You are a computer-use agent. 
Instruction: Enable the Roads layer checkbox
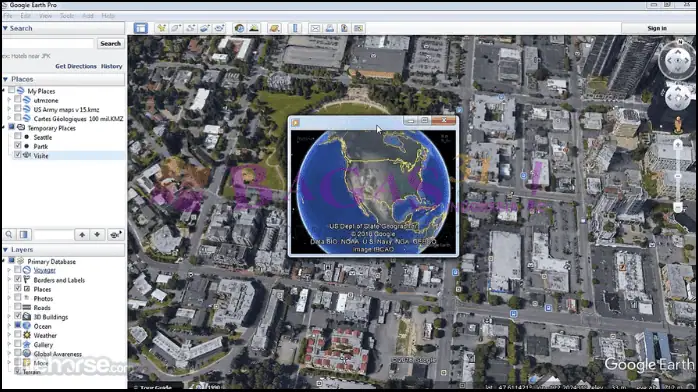click(17, 307)
